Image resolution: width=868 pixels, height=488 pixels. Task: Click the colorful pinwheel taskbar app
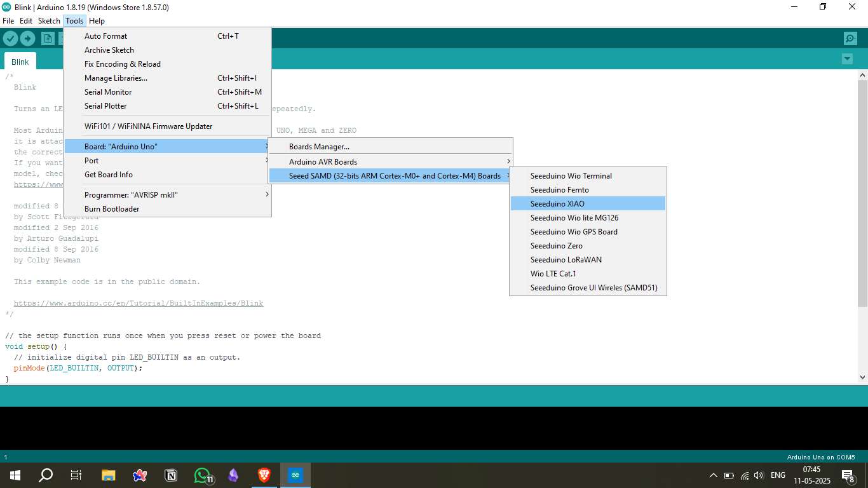(140, 475)
